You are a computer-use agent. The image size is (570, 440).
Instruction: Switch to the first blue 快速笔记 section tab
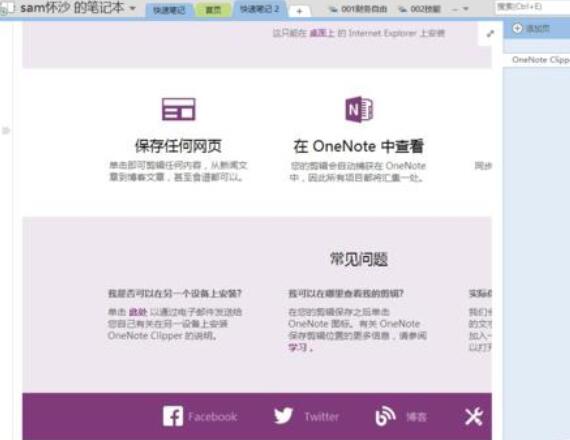click(x=169, y=10)
